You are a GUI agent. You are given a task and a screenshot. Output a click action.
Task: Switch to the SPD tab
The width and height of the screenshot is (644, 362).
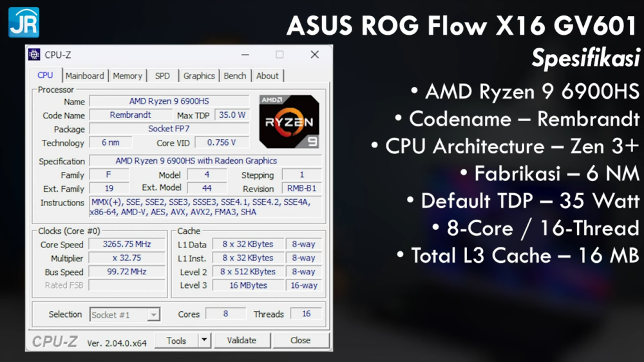coord(163,76)
